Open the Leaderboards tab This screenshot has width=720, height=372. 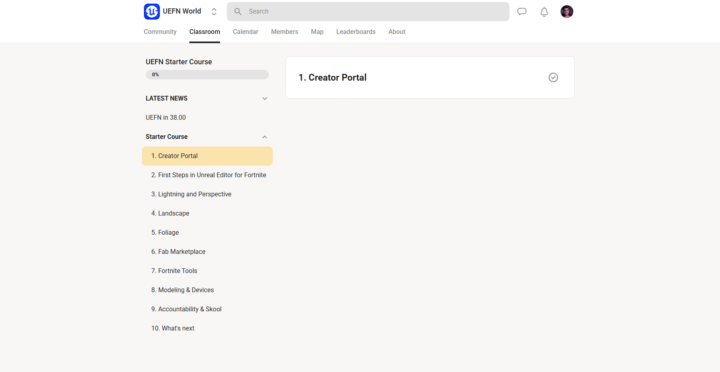coord(356,32)
